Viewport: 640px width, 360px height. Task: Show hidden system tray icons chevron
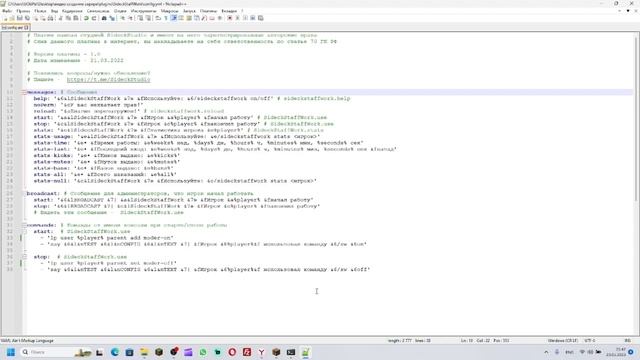pyautogui.click(x=546, y=352)
